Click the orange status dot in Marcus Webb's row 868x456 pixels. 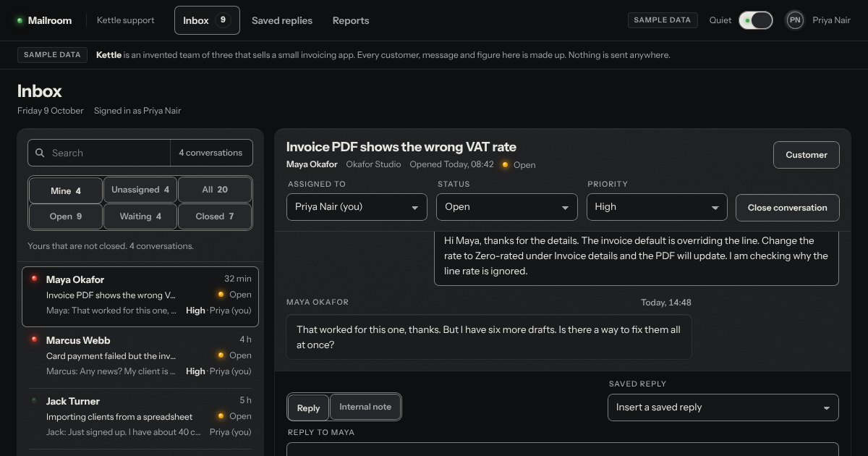[x=221, y=355]
